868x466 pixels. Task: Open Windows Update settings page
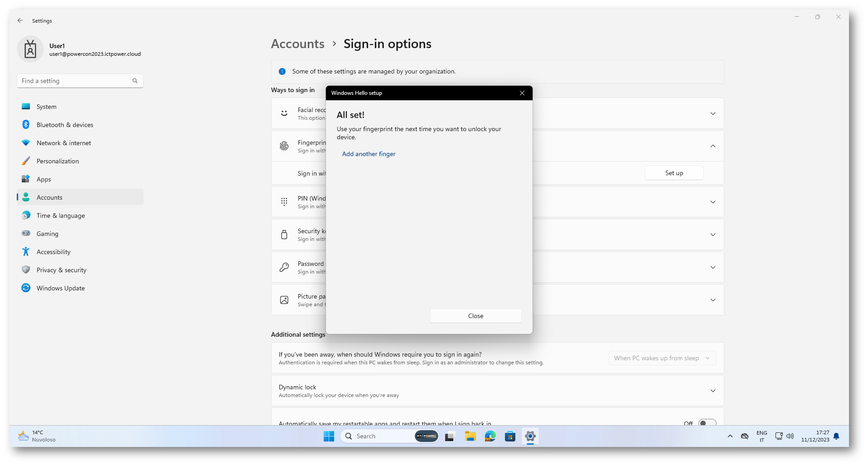(80, 288)
